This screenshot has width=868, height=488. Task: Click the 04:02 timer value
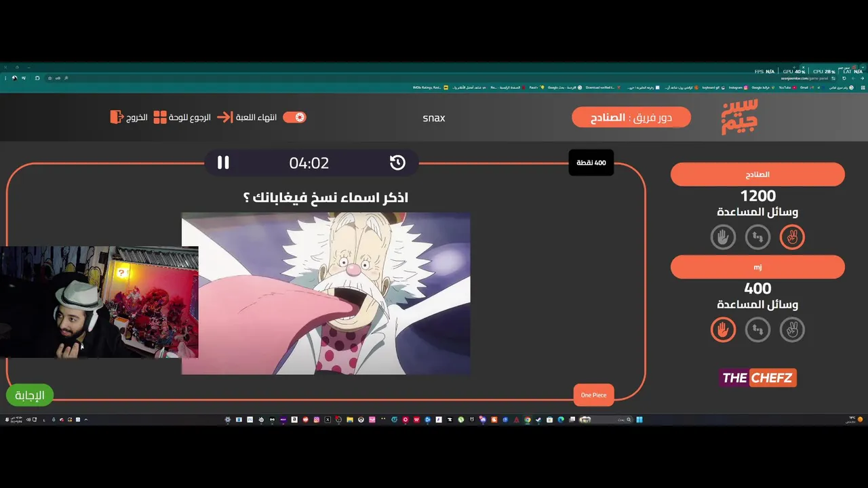tap(309, 163)
